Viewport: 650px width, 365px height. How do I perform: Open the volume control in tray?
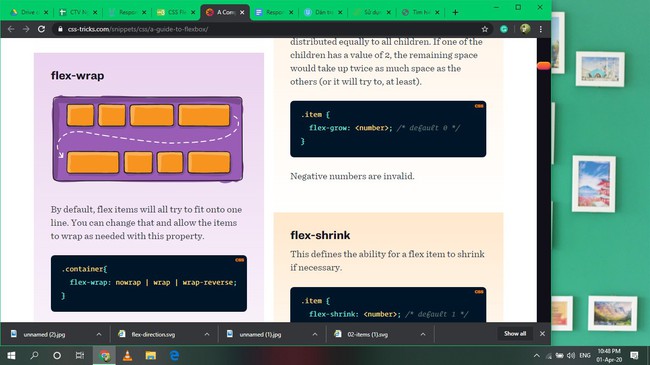pos(571,355)
